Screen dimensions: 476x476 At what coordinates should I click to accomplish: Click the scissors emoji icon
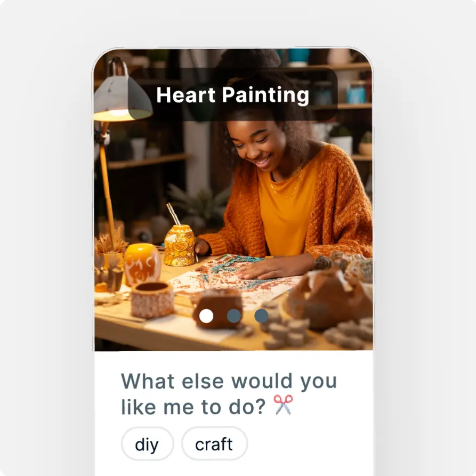click(x=283, y=405)
